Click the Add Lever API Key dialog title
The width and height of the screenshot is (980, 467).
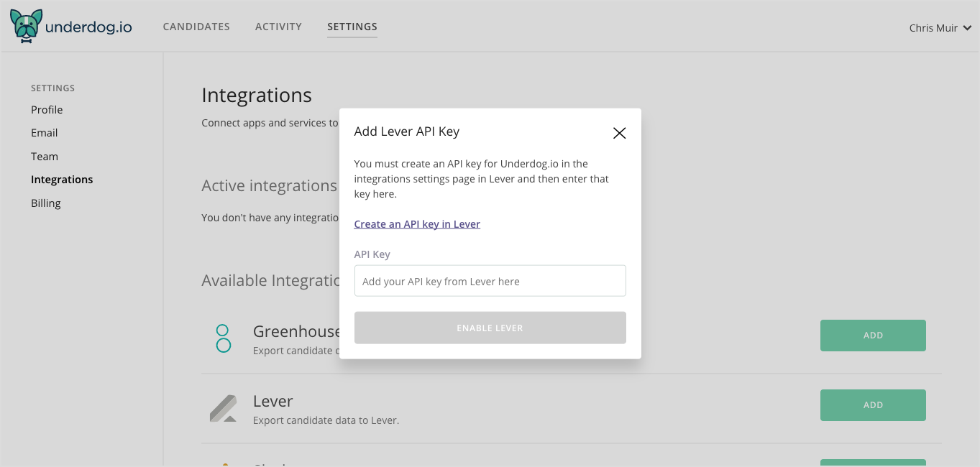click(407, 131)
